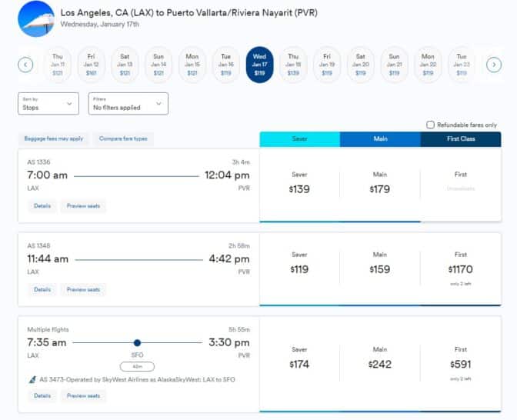Viewport: 517px width, 420px height.
Task: Click the 3h 4m duration text
Action: point(241,162)
